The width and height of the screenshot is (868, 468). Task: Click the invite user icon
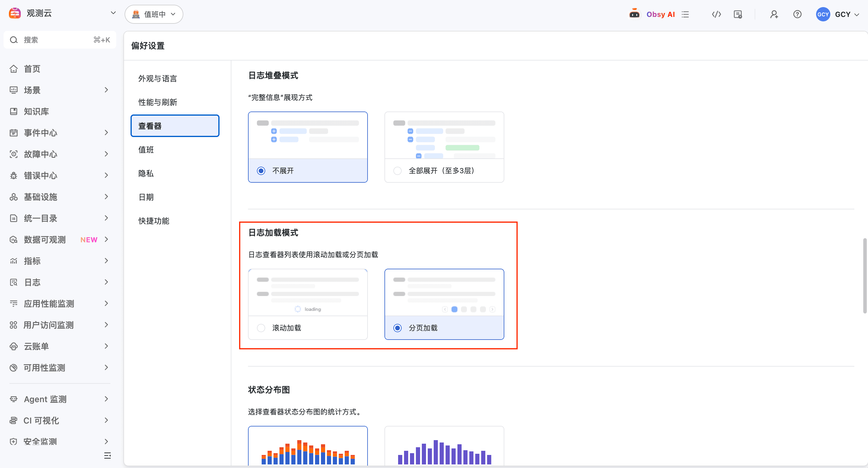coord(774,14)
